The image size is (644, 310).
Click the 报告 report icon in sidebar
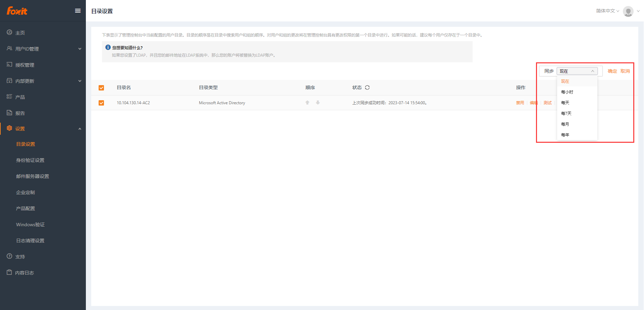9,113
